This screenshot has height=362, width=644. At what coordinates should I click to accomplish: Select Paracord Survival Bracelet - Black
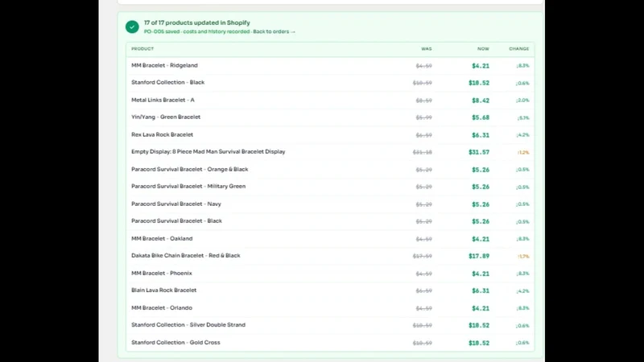coord(176,220)
